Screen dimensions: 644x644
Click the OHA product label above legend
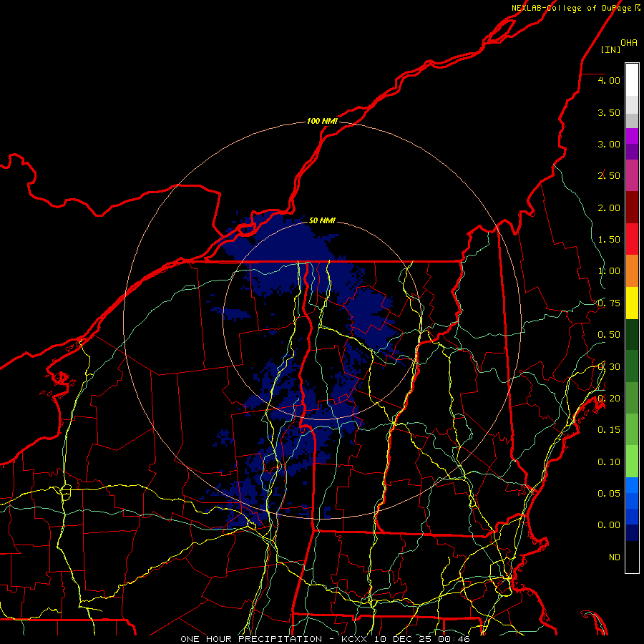coord(629,42)
